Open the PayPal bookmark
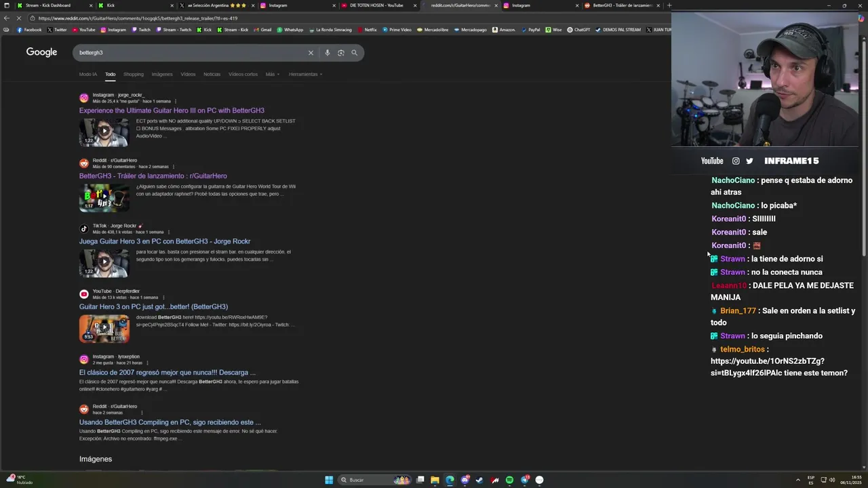The height and width of the screenshot is (488, 868). [x=530, y=30]
